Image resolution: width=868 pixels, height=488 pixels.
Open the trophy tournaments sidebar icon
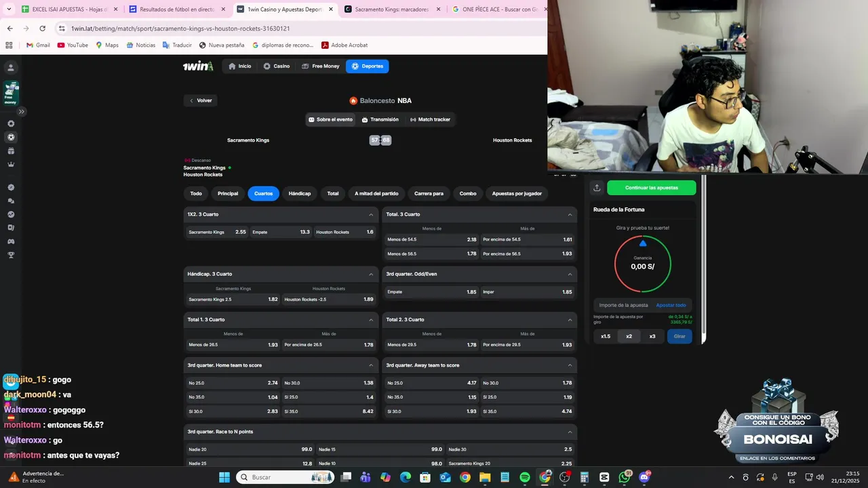(11, 255)
